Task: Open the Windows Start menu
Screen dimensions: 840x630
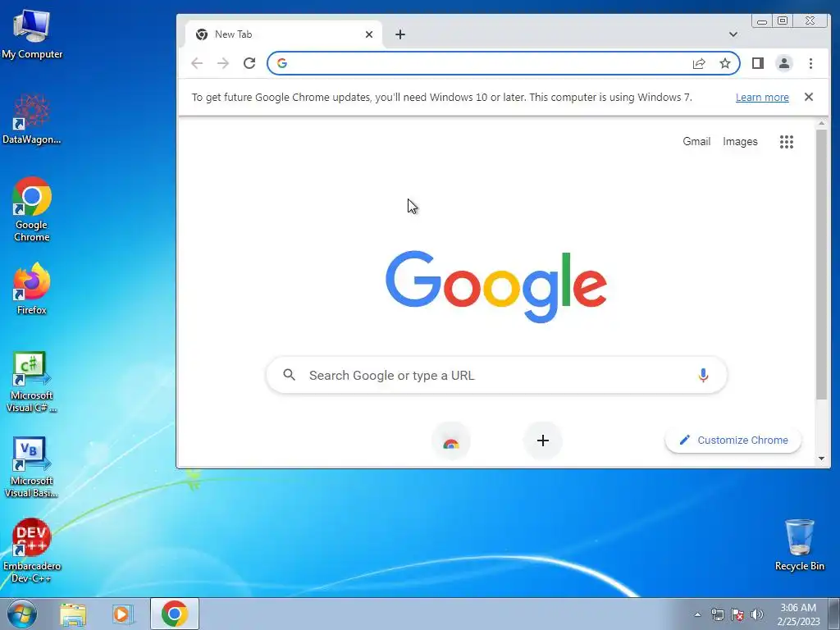Action: [22, 614]
